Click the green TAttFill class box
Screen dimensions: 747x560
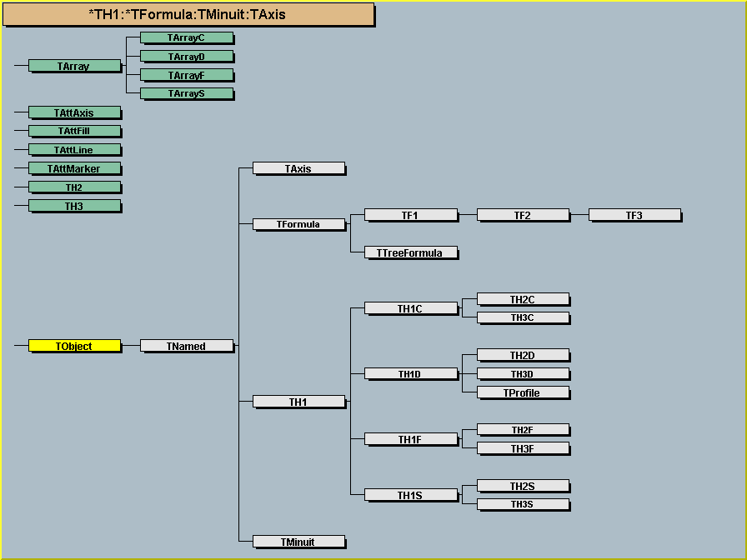(74, 131)
